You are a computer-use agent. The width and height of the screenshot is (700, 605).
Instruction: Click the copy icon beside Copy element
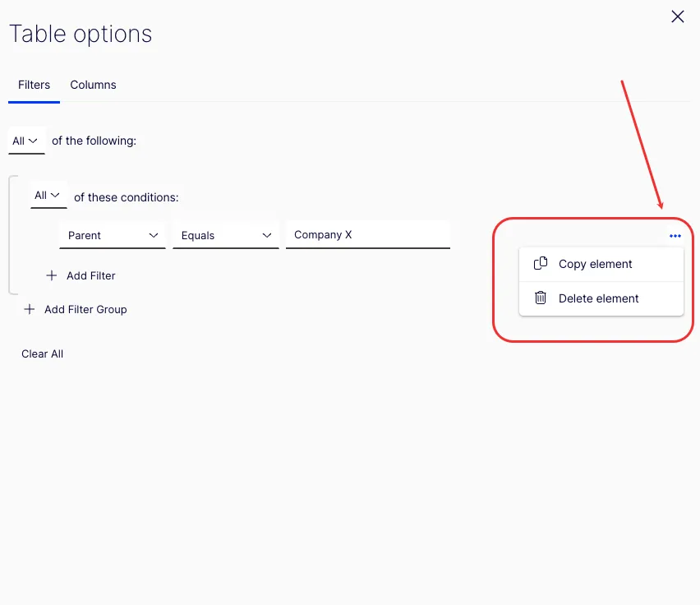tap(540, 263)
